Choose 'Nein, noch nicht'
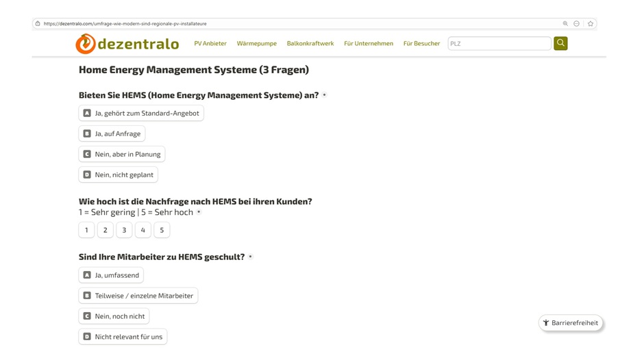This screenshot has width=644, height=362. (114, 316)
